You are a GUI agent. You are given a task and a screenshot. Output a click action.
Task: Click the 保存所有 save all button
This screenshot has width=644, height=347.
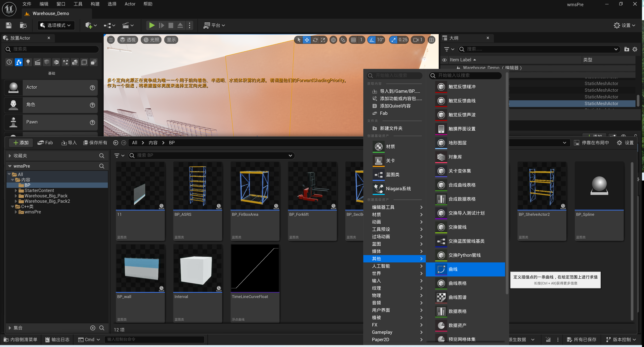[x=95, y=143]
